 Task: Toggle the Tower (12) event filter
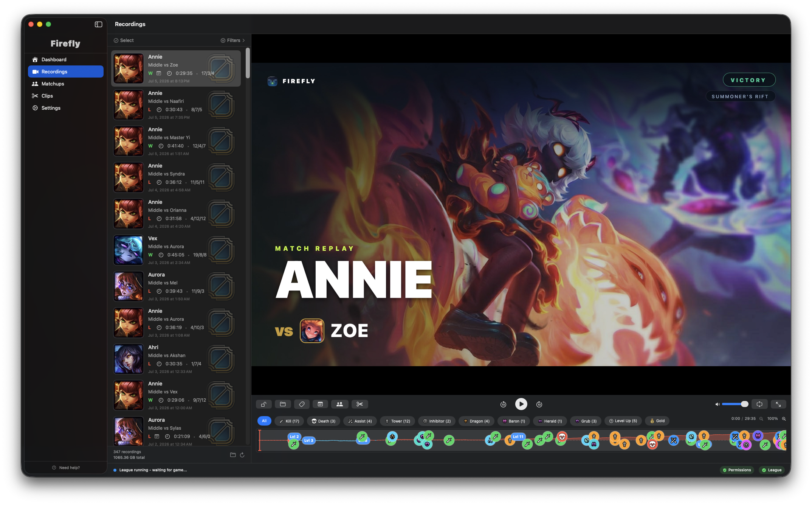pyautogui.click(x=398, y=421)
